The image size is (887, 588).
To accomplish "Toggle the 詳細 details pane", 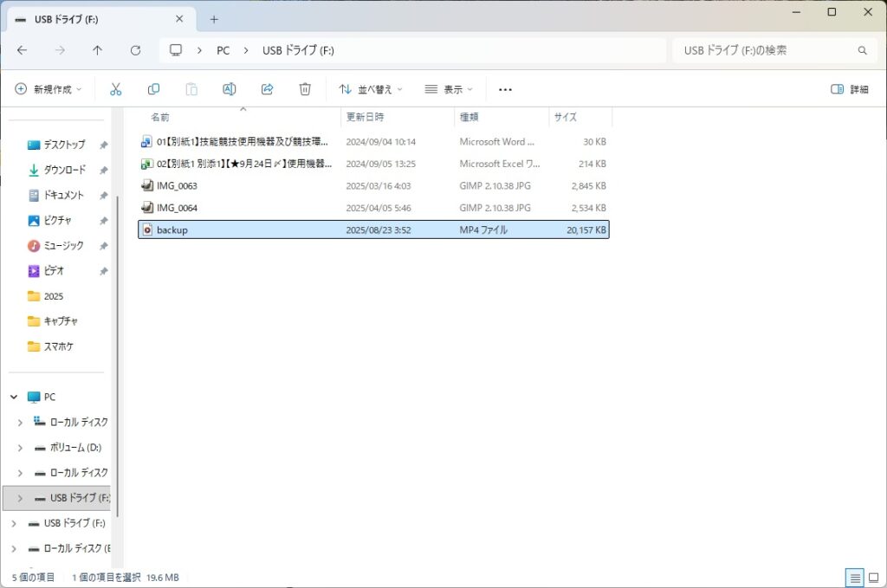I will pos(849,89).
